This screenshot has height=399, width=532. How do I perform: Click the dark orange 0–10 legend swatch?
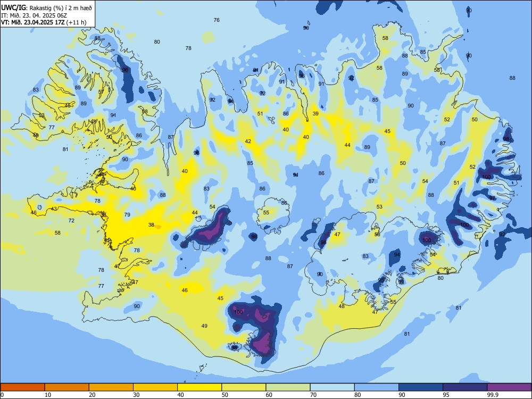(22, 387)
